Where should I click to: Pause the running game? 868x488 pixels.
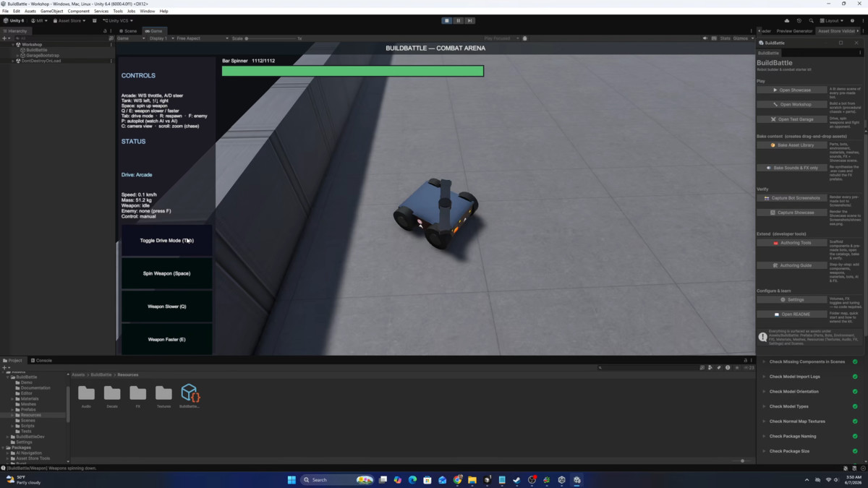[459, 21]
